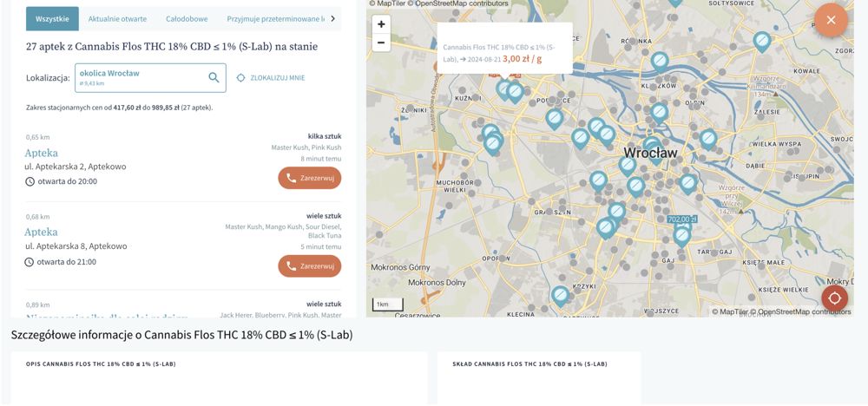Zoom out on the map

381,42
